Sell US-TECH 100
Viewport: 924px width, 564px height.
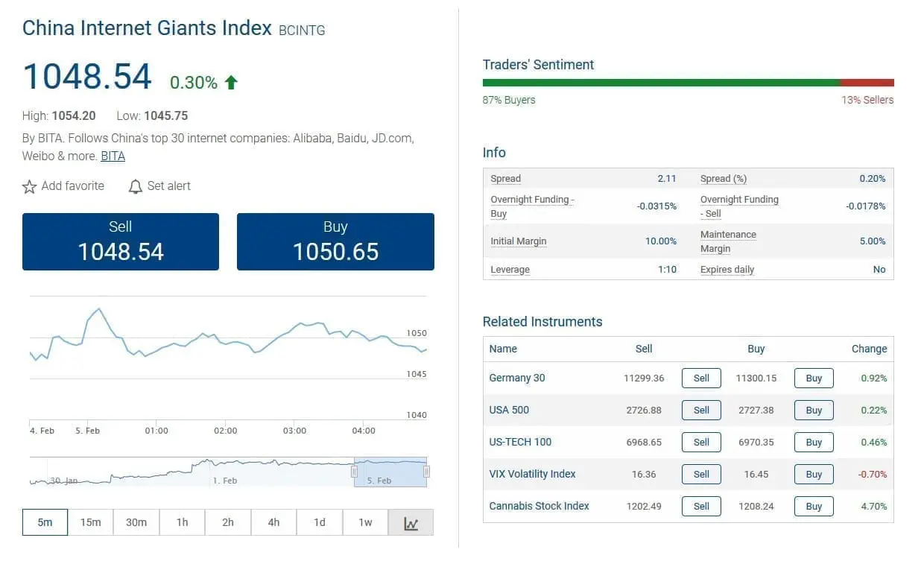700,442
